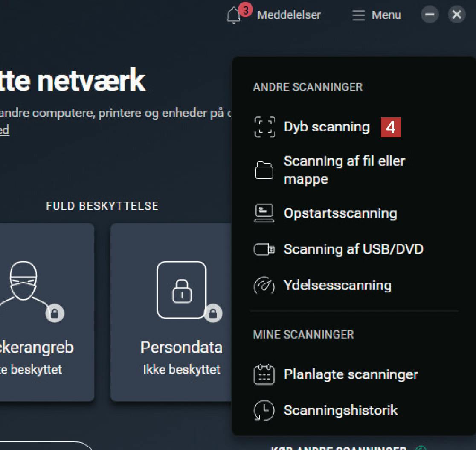Select the Opstartsscanning computer icon

pos(264,213)
